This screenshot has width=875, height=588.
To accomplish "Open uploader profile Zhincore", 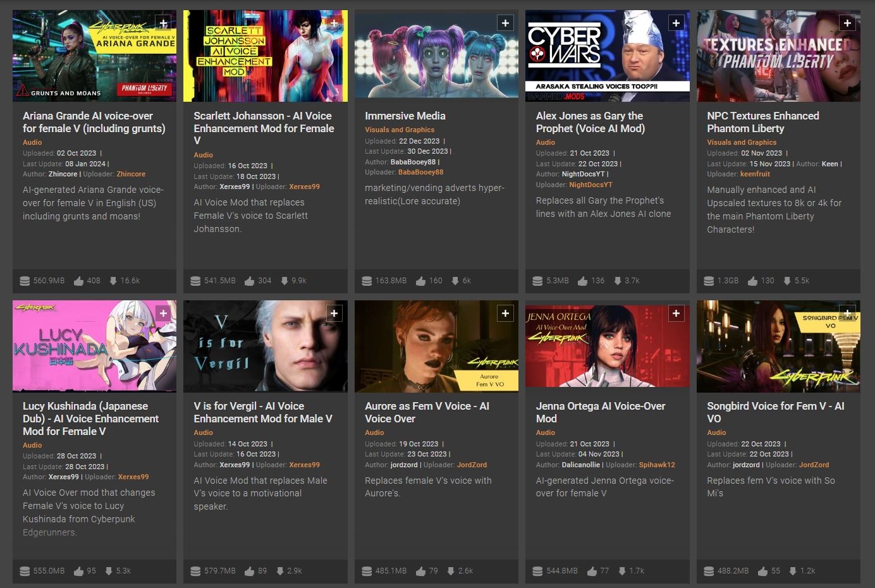I will [131, 174].
